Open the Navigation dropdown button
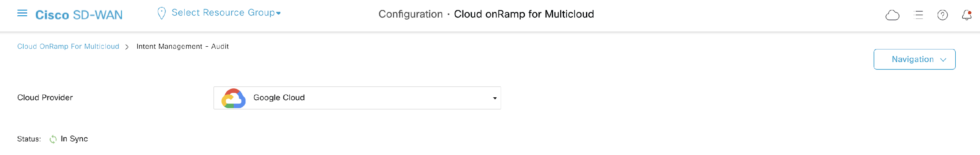980x155 pixels. click(914, 59)
